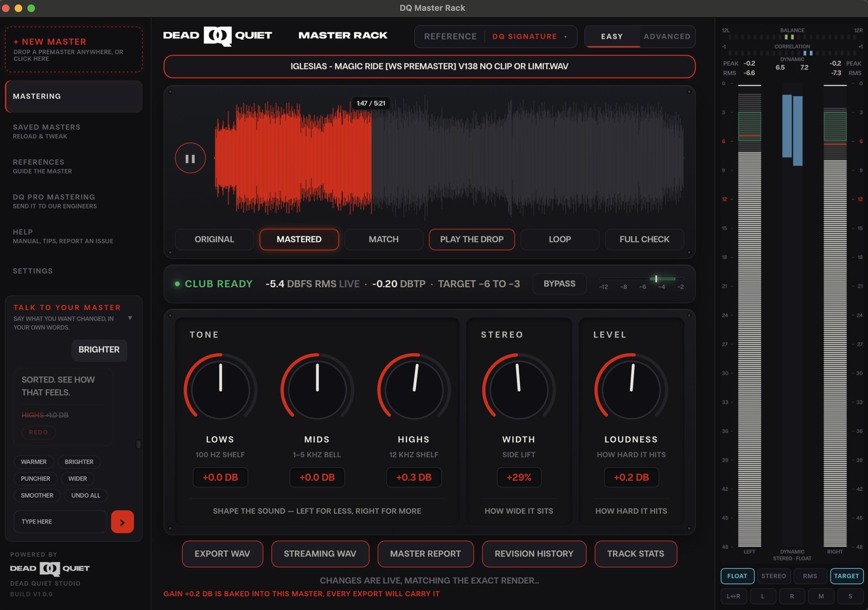Screen dimensions: 868x610
Task: Click the Highs tone knob
Action: coord(414,389)
